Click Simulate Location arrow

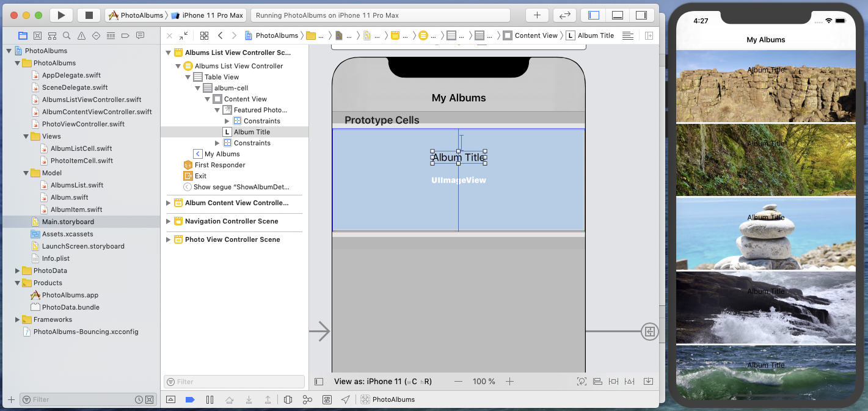click(x=346, y=399)
